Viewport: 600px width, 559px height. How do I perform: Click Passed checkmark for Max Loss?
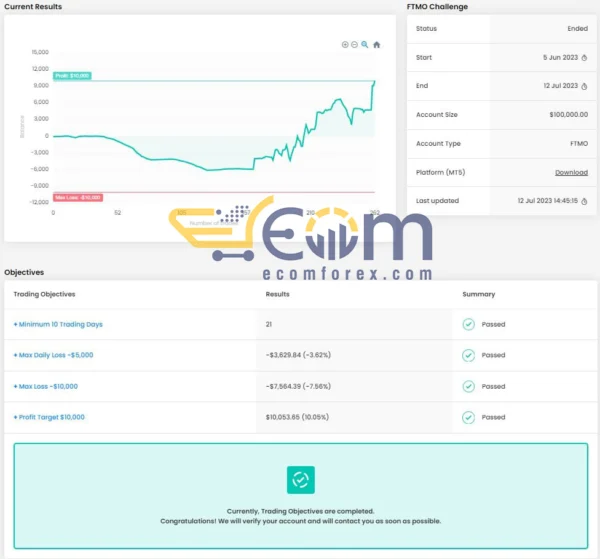pyautogui.click(x=468, y=386)
